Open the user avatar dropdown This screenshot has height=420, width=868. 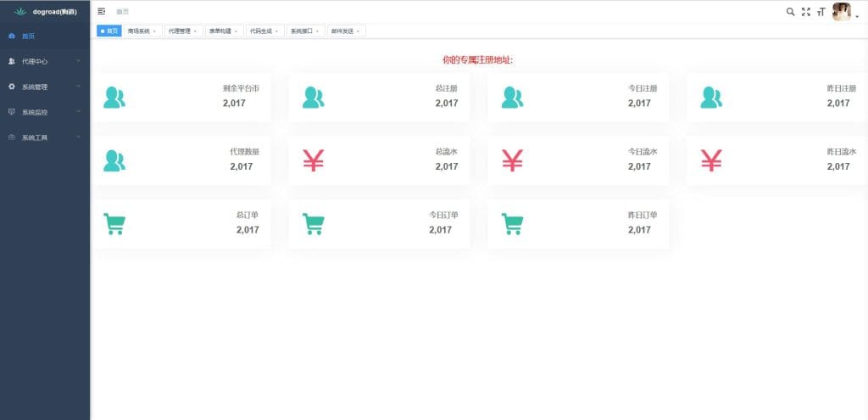tap(843, 12)
